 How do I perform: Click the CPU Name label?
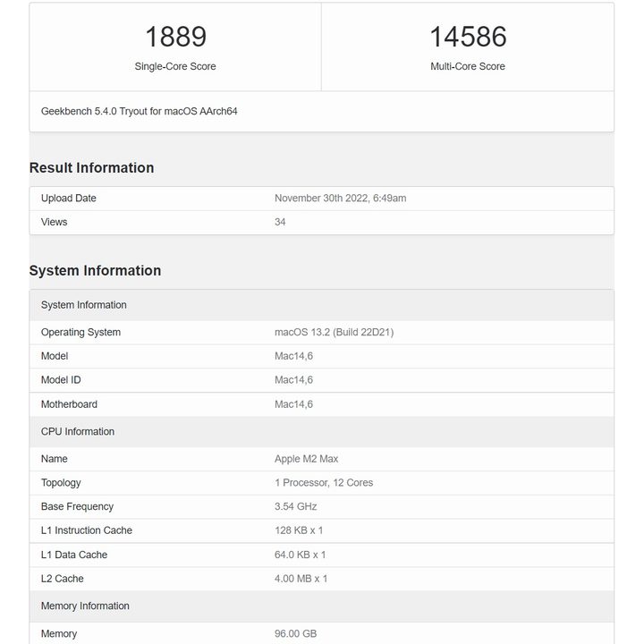click(x=55, y=459)
